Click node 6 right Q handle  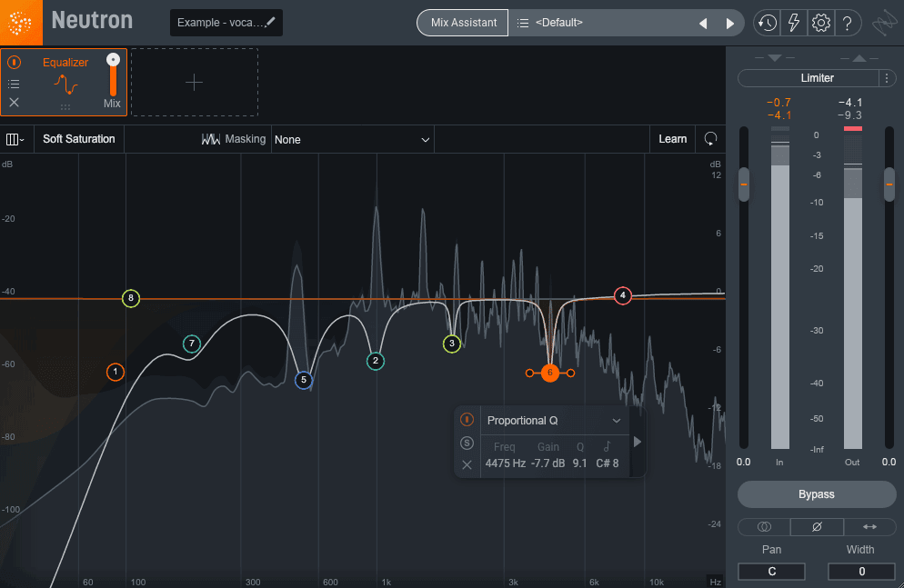click(570, 374)
